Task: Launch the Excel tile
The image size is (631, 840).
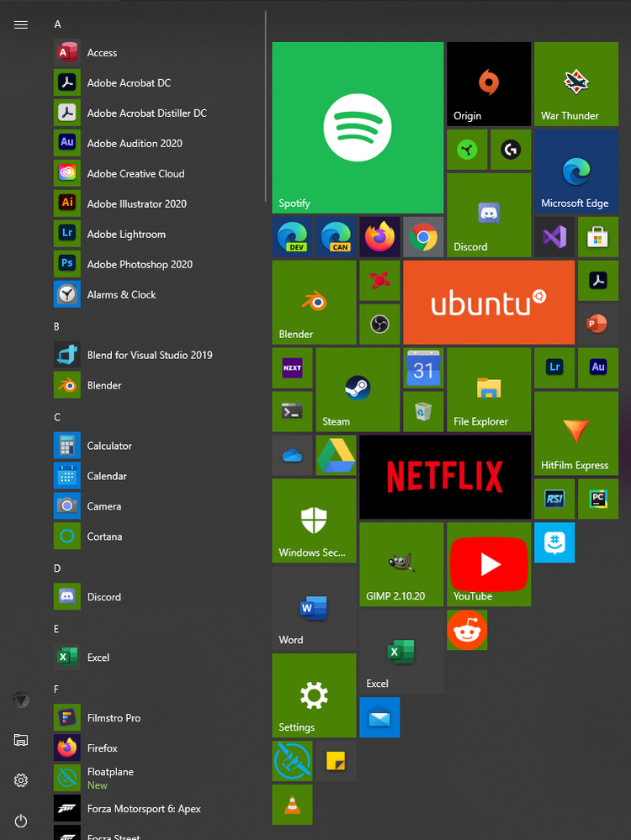Action: tap(401, 652)
